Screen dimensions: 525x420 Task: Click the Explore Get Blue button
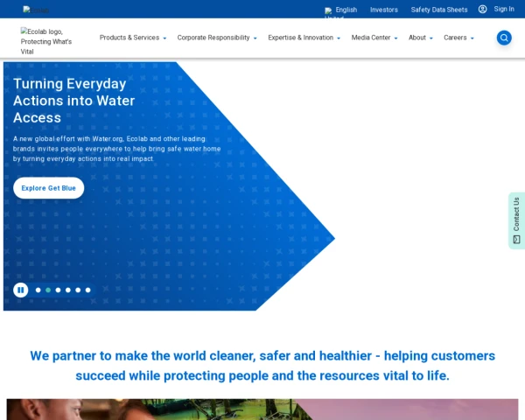(x=48, y=188)
